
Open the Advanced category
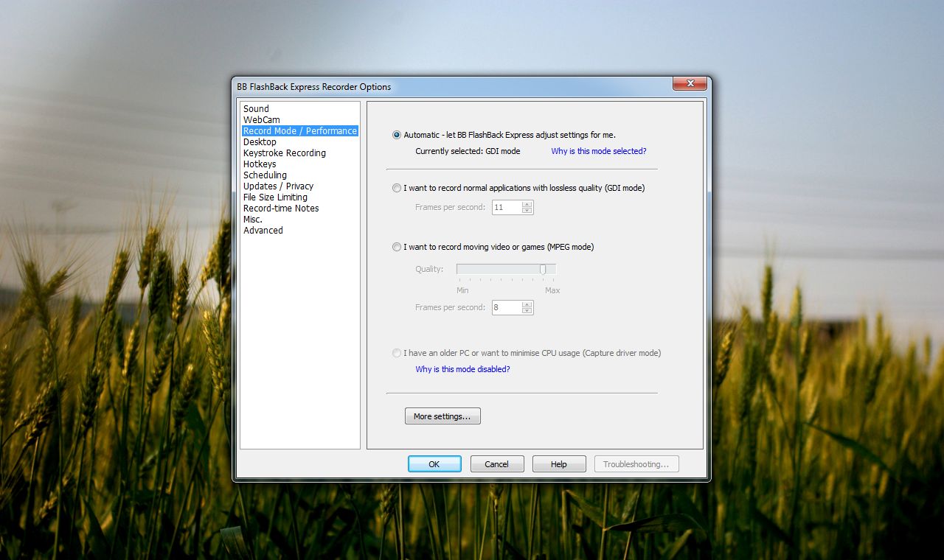click(x=263, y=230)
